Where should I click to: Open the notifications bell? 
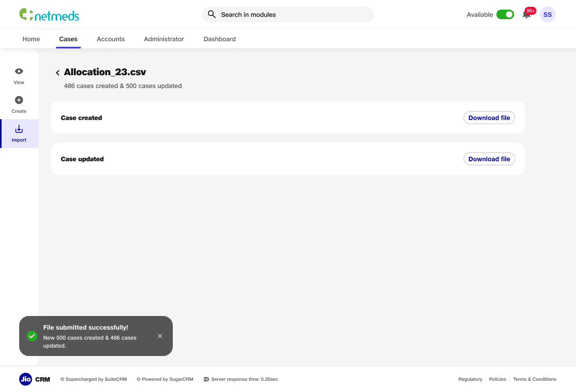tap(526, 15)
